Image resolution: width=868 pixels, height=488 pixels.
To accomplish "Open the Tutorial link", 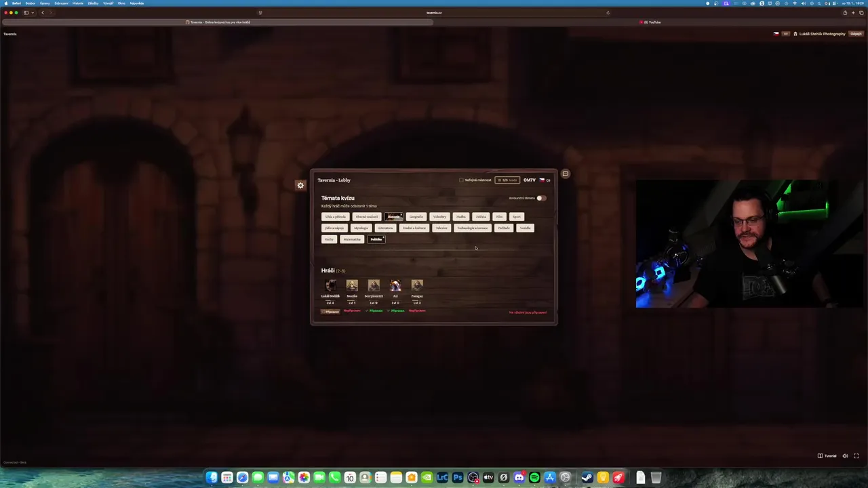I will tap(827, 456).
